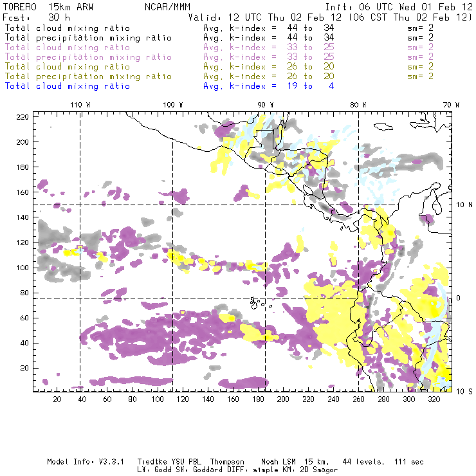Click "sm= 2" in the purple cloud row
This screenshot has width=476, height=476.
pyautogui.click(x=420, y=48)
